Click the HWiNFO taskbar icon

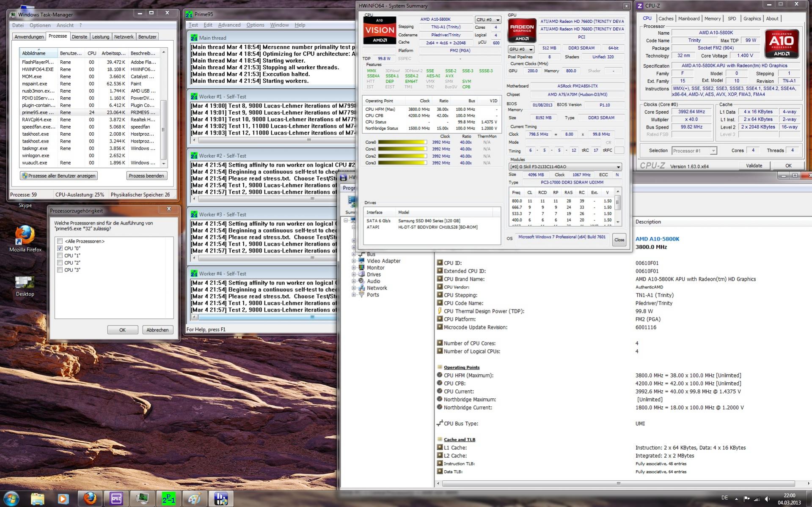[x=220, y=499]
